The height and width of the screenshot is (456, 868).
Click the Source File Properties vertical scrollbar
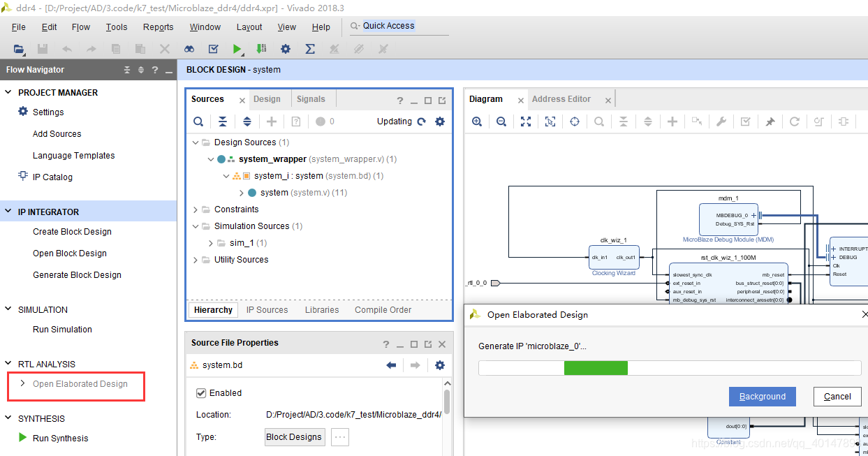(x=447, y=404)
